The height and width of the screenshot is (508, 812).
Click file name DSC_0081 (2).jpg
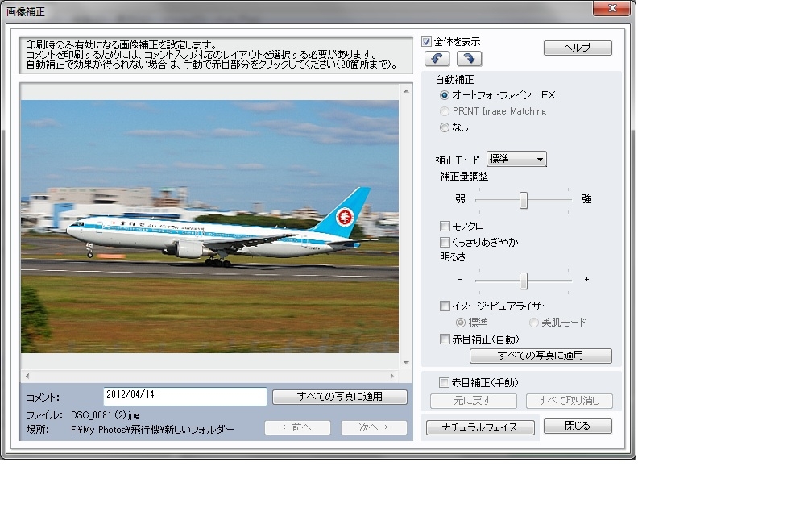(105, 415)
